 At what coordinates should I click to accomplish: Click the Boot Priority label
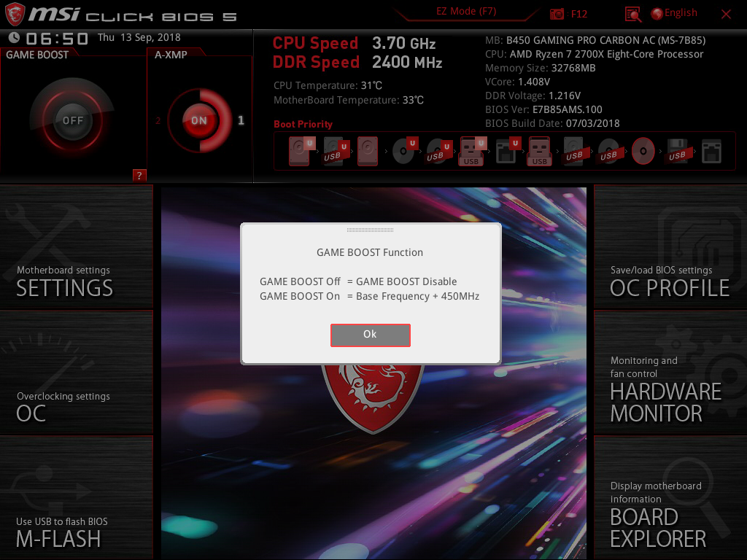point(303,124)
